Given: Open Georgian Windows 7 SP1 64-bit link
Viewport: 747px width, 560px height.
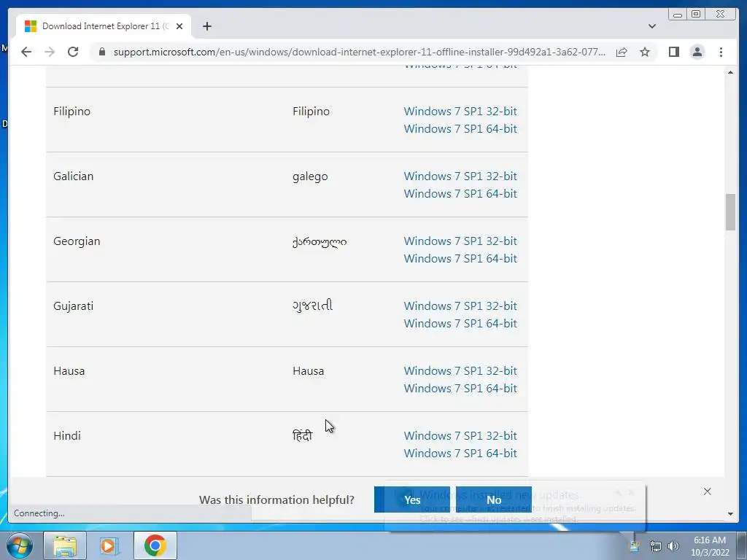Looking at the screenshot, I should 460,258.
